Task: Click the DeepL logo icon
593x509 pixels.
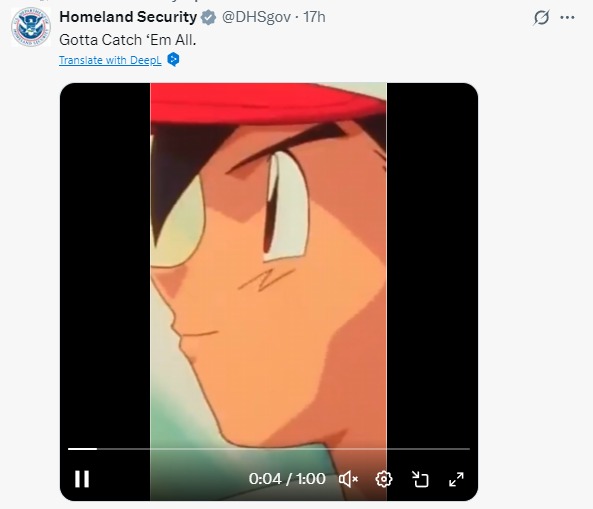Action: coord(173,59)
